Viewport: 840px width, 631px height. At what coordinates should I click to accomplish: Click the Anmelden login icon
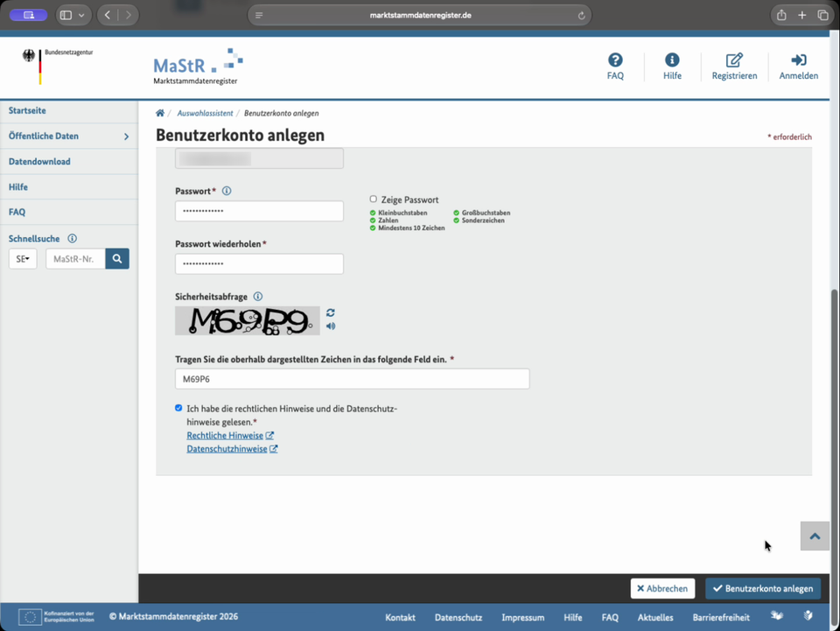point(798,60)
